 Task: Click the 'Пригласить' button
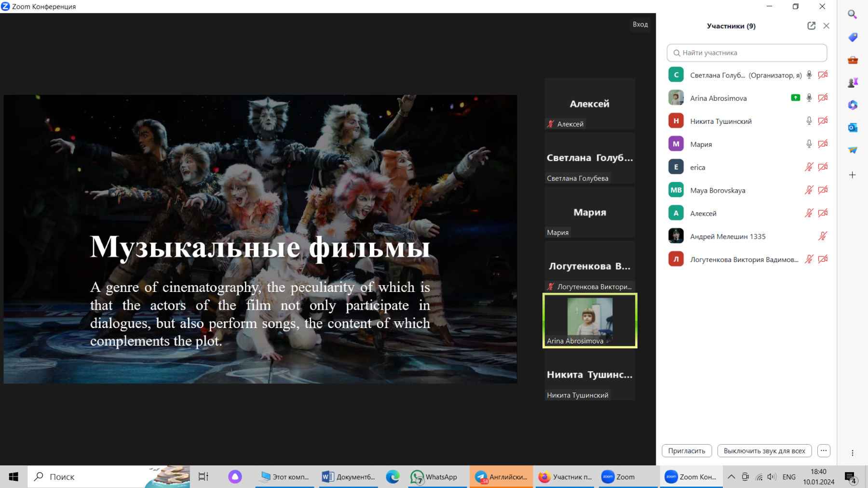pos(687,451)
